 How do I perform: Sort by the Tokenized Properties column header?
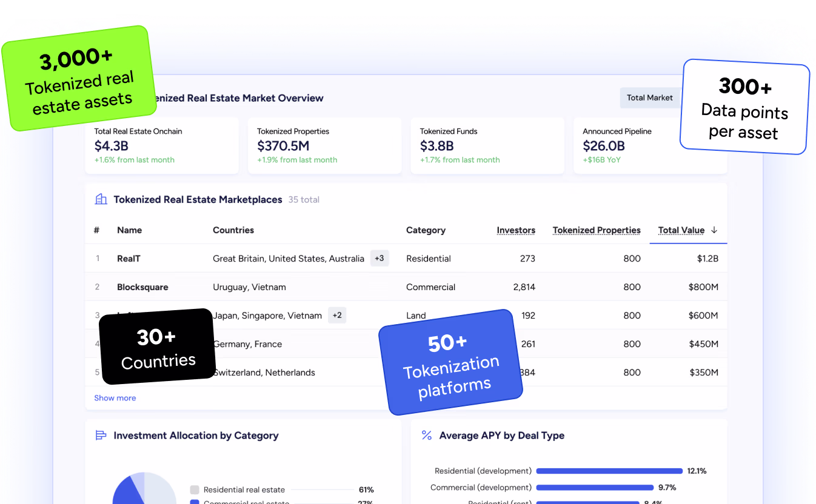click(597, 230)
